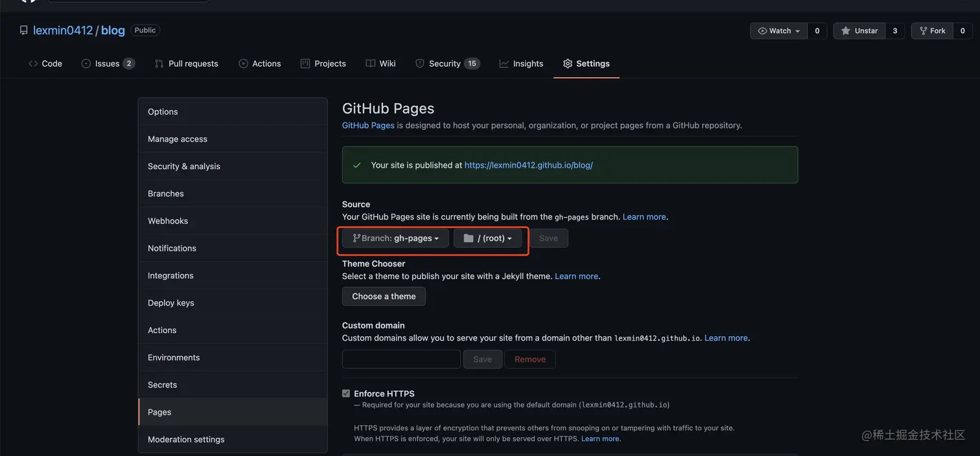
Task: Click the Unstar button
Action: (x=859, y=30)
